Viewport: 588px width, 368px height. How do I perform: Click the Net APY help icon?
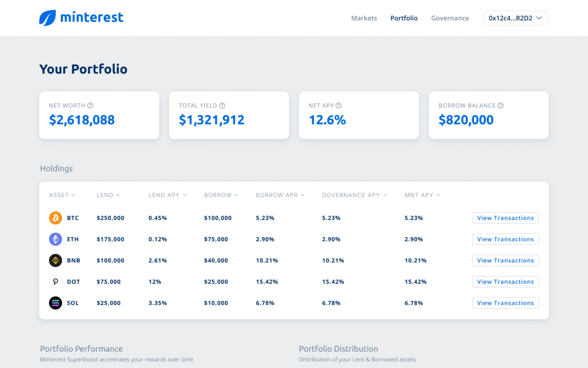click(338, 105)
